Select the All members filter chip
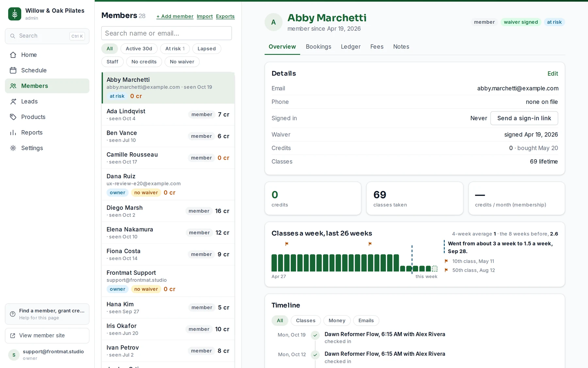 pyautogui.click(x=109, y=49)
